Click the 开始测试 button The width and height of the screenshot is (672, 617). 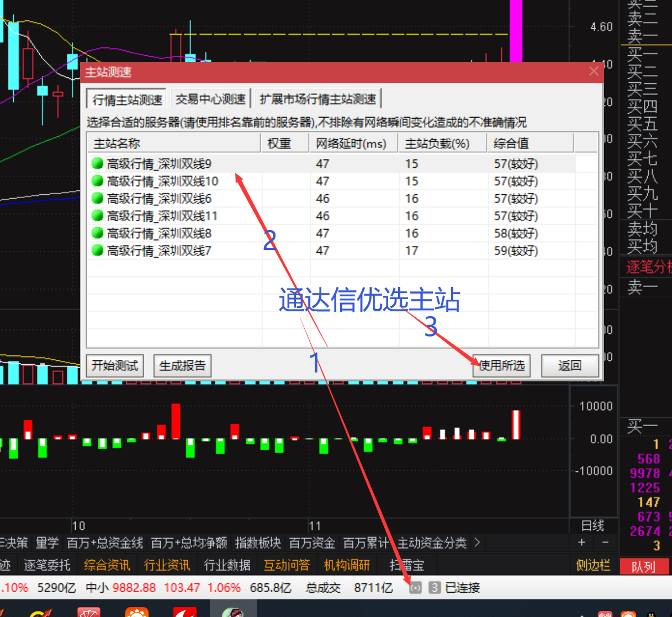click(x=115, y=365)
